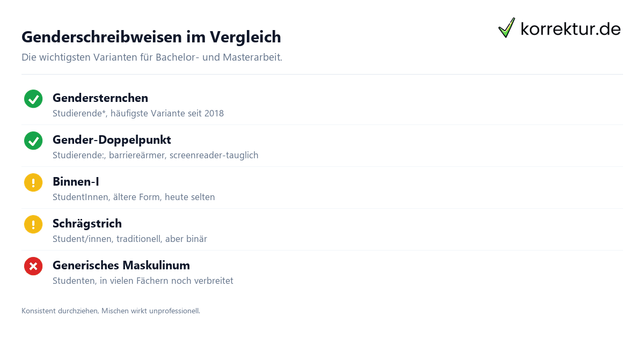The height and width of the screenshot is (338, 644).
Task: Click the green checkmark in korrektur.de logo
Action: (507, 28)
